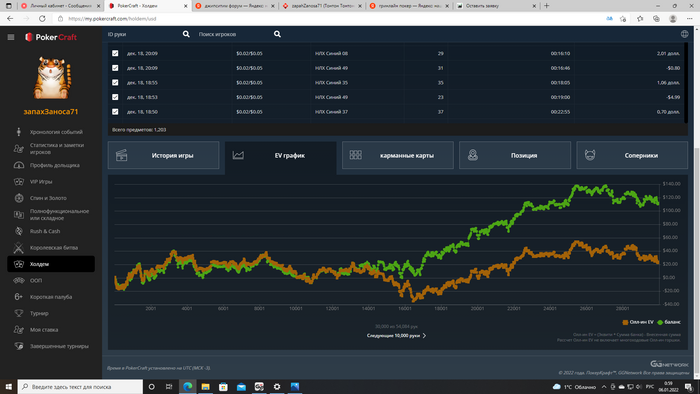Toggle Олл-ин EV legend swatch
This screenshot has height=394, width=700.
(625, 322)
